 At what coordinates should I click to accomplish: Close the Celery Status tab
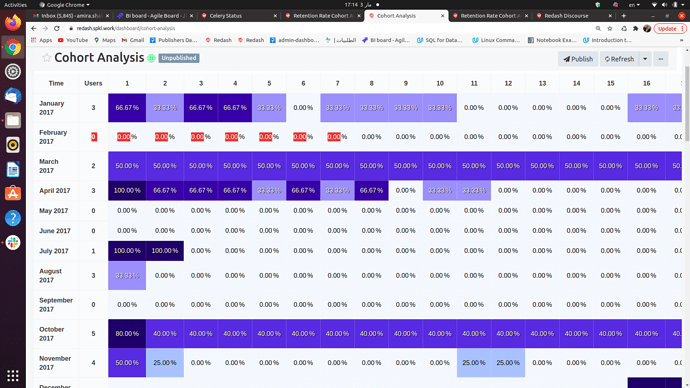coord(275,15)
